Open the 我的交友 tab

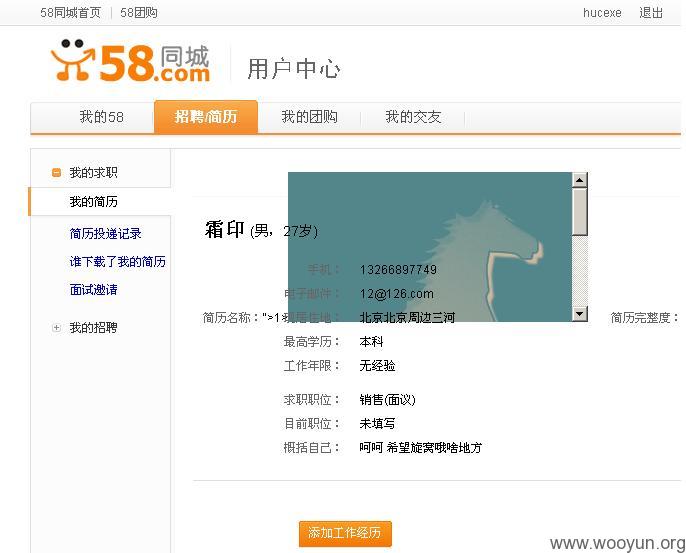(413, 117)
